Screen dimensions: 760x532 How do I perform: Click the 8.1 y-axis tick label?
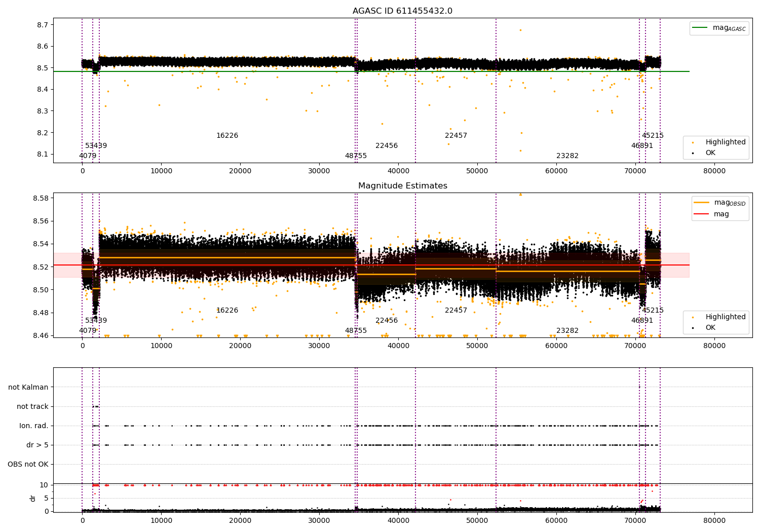point(43,155)
